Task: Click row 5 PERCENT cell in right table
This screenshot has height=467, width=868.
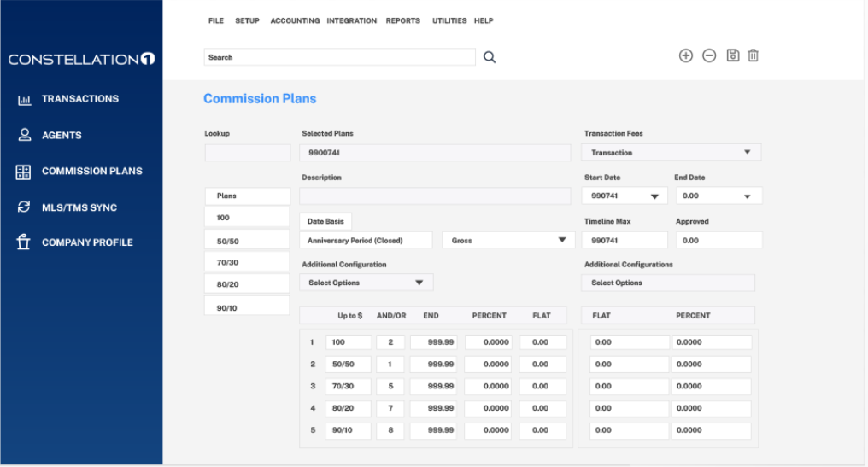Action: pyautogui.click(x=712, y=430)
